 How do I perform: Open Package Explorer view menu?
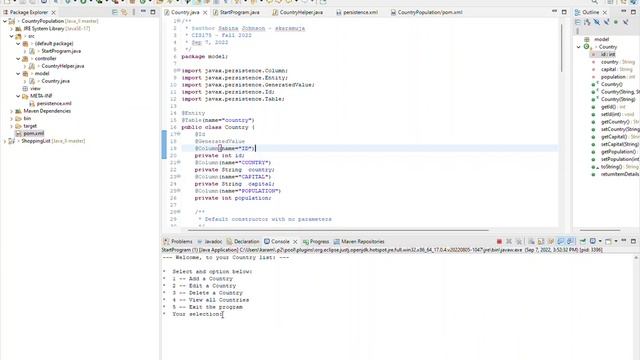pos(133,12)
